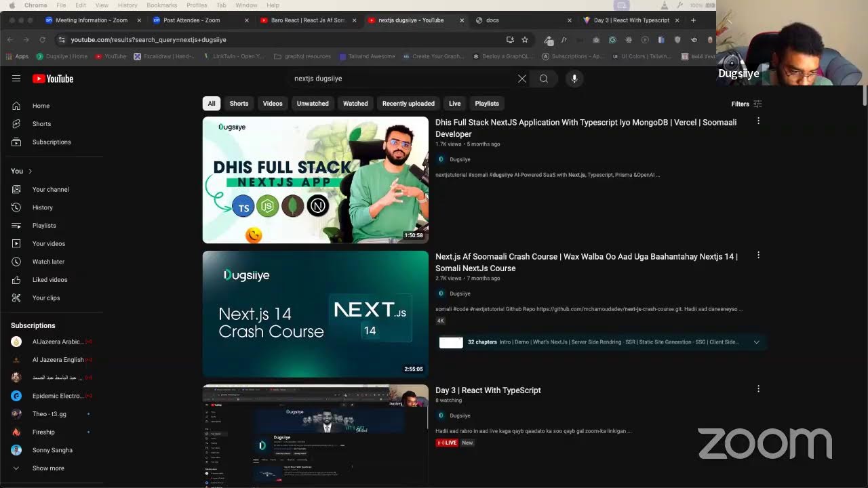The image size is (868, 488).
Task: Open more options for Dhis Full Stack video
Action: click(x=758, y=121)
